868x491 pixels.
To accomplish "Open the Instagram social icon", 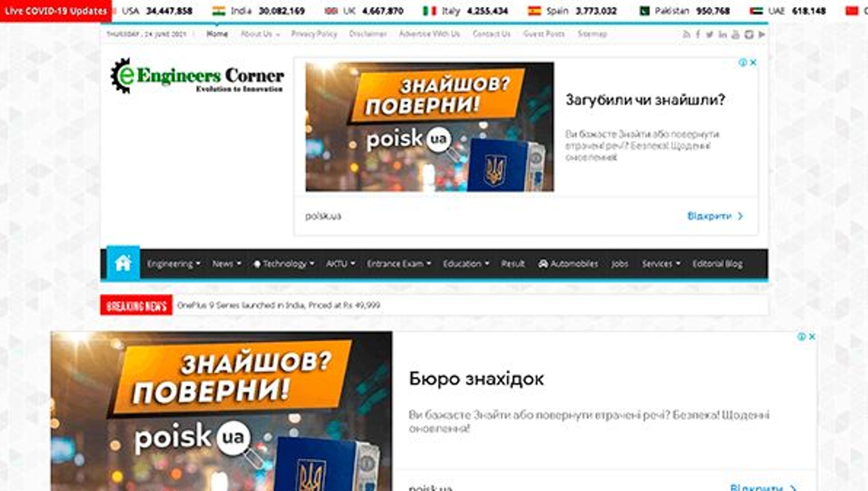I will coord(749,34).
